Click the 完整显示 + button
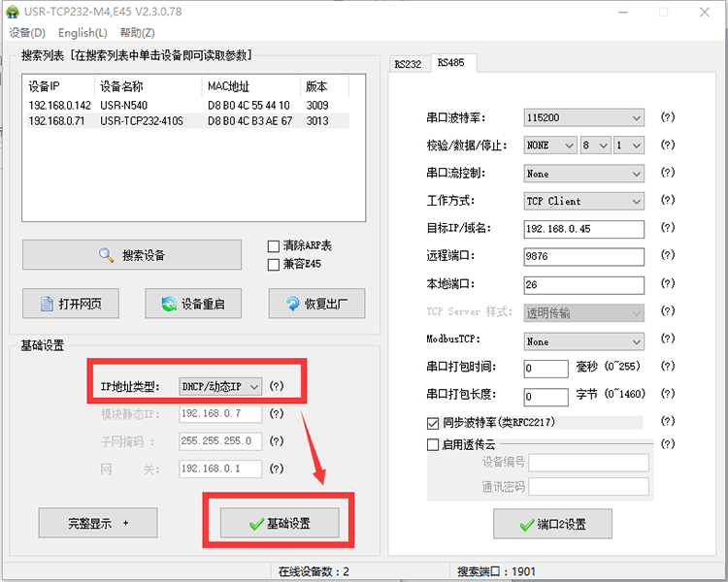Screen dimensions: 728x582 tap(97, 523)
